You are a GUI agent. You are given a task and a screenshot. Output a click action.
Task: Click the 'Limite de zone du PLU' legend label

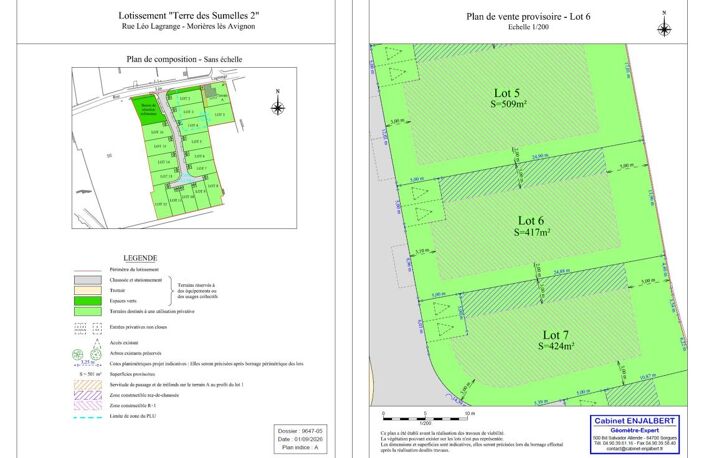point(132,416)
